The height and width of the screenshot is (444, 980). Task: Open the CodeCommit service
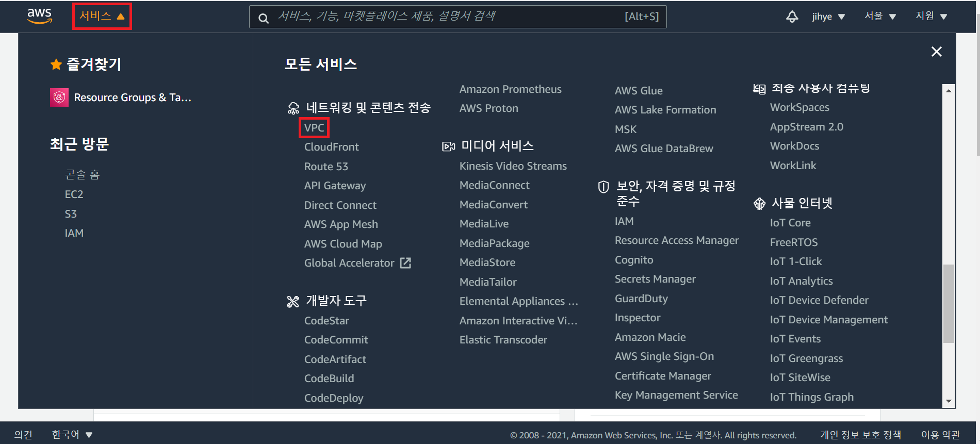(x=336, y=340)
